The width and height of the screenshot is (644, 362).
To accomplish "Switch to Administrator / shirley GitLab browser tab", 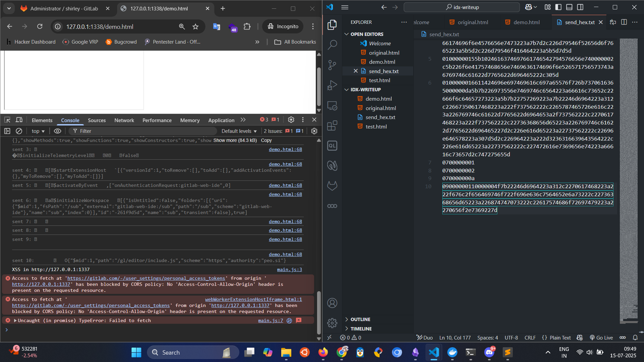I will click(x=64, y=8).
